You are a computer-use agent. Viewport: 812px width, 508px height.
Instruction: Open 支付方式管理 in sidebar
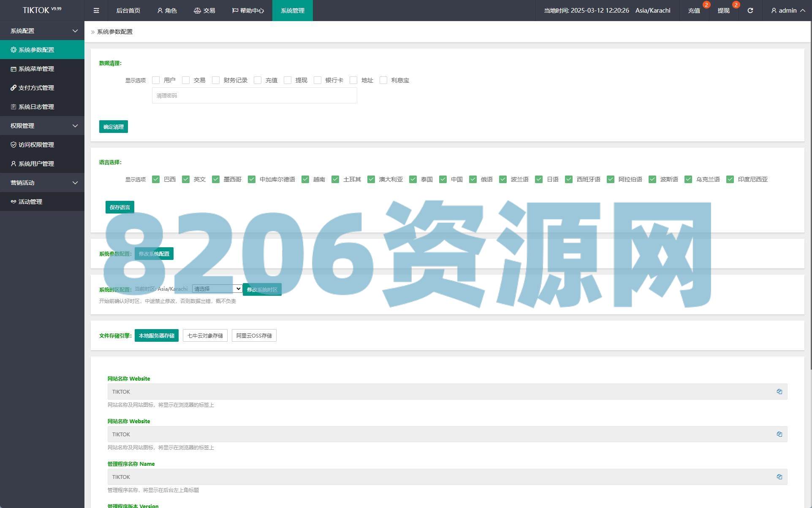[42, 88]
